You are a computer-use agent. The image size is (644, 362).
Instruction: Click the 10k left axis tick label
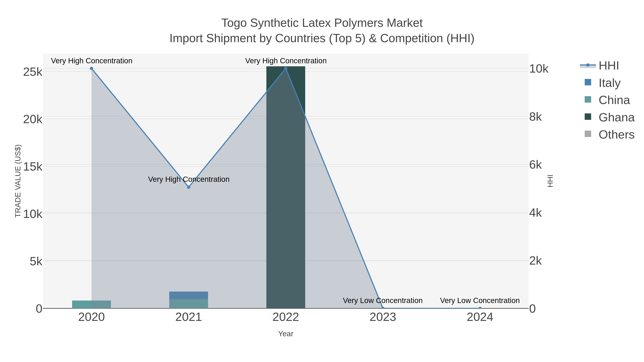click(x=33, y=214)
